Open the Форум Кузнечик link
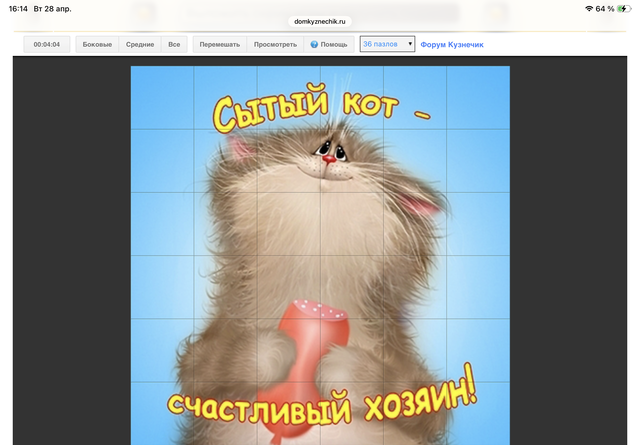The image size is (640, 445). [x=452, y=44]
